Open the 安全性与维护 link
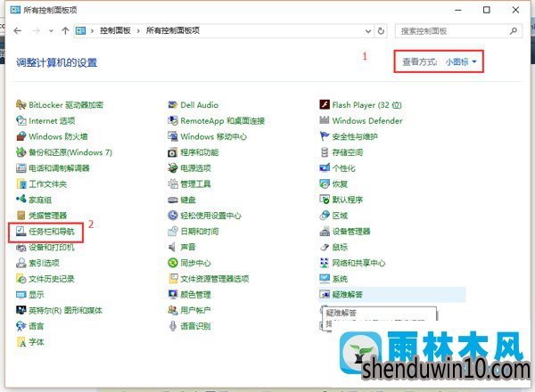 pyautogui.click(x=355, y=136)
